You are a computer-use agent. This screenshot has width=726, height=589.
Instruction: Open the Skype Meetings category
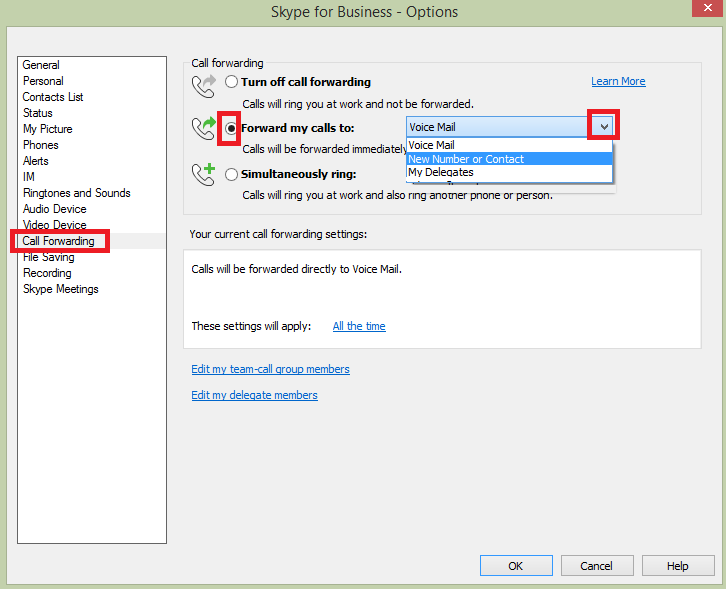[61, 289]
